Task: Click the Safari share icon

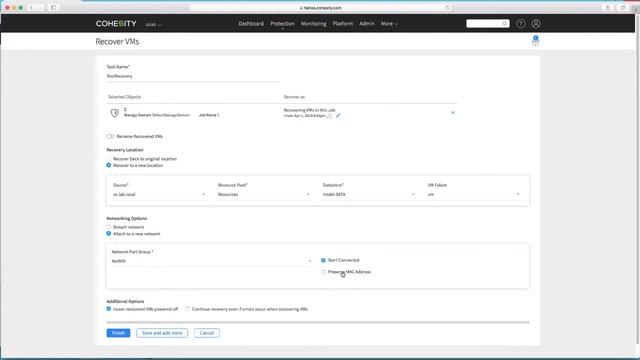Action: click(x=607, y=8)
